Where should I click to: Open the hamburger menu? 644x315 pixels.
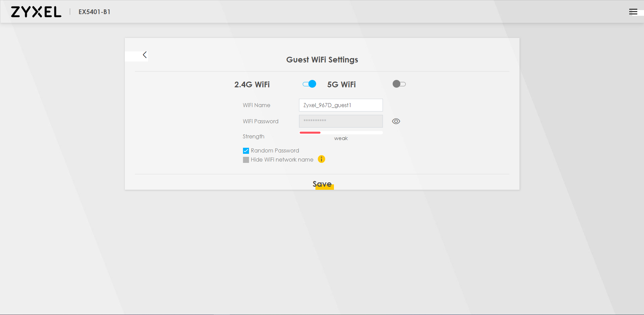coord(633,12)
